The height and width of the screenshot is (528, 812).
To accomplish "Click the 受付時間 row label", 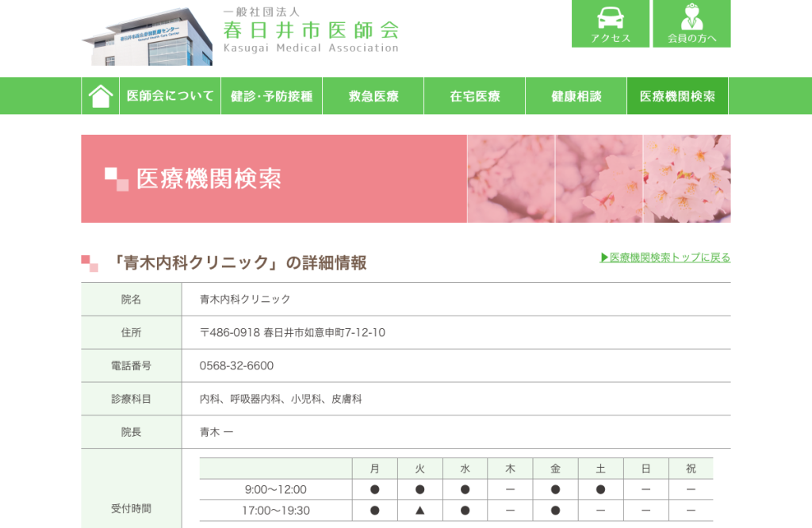I will 131,508.
